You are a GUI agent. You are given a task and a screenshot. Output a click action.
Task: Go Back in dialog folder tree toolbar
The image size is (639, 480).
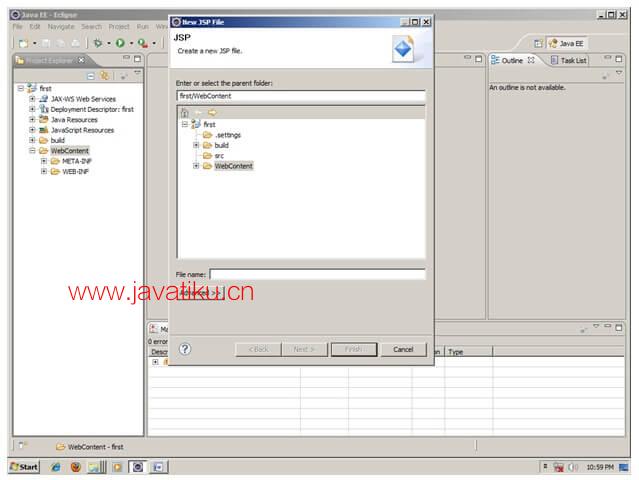tap(198, 113)
